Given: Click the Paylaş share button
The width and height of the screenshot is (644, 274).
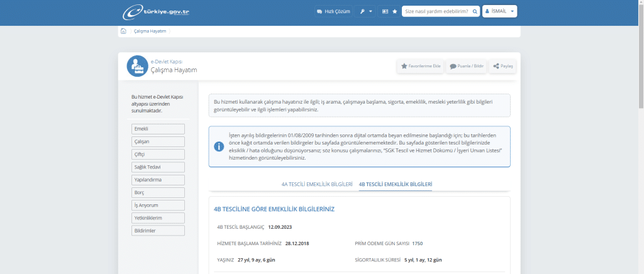Looking at the screenshot, I should coord(502,66).
